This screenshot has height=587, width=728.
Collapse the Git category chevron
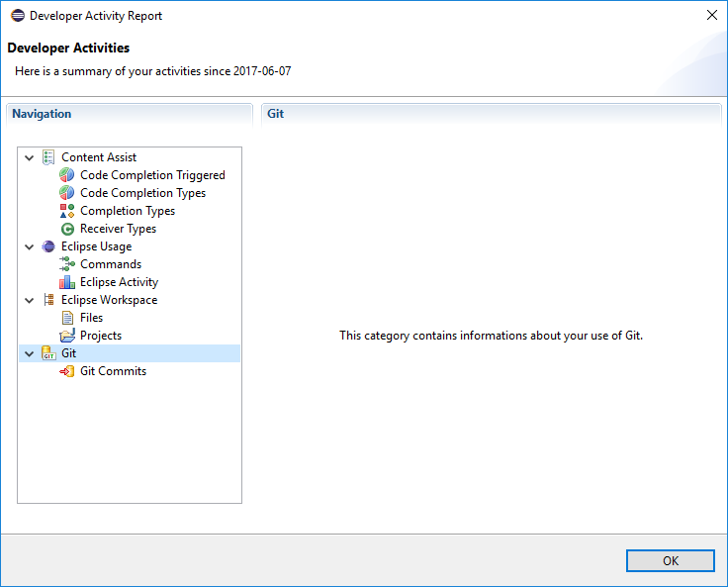tap(30, 353)
